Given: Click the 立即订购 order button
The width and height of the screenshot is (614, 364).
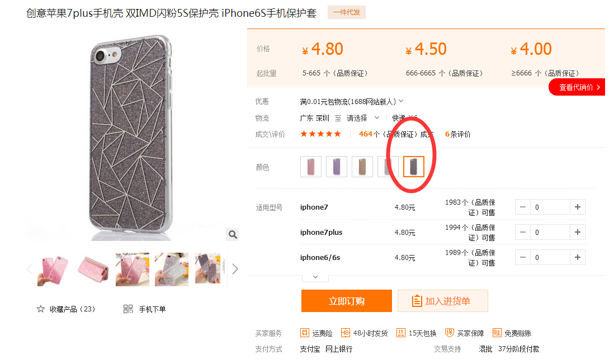Looking at the screenshot, I should tap(347, 301).
